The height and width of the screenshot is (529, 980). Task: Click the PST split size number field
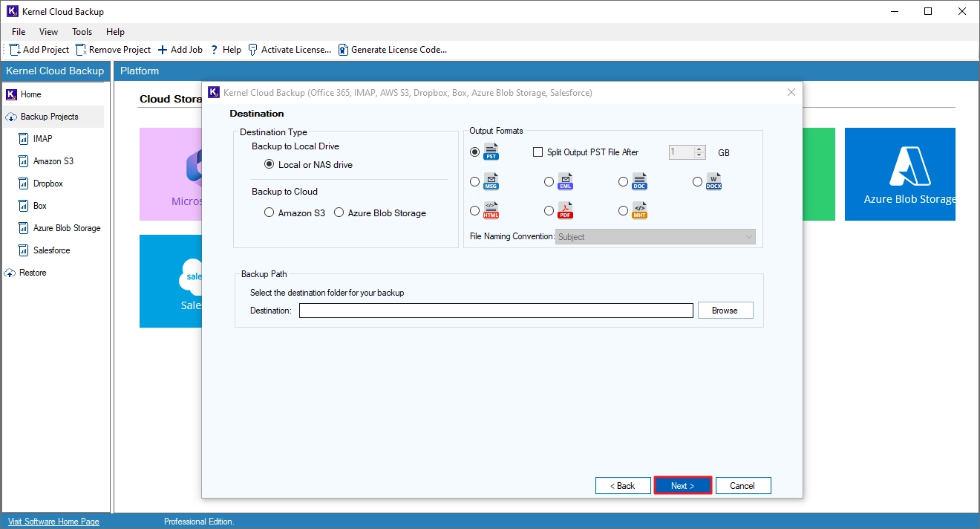pos(682,152)
